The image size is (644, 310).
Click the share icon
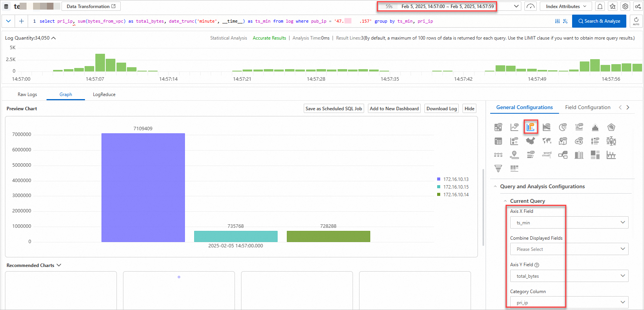click(x=638, y=7)
